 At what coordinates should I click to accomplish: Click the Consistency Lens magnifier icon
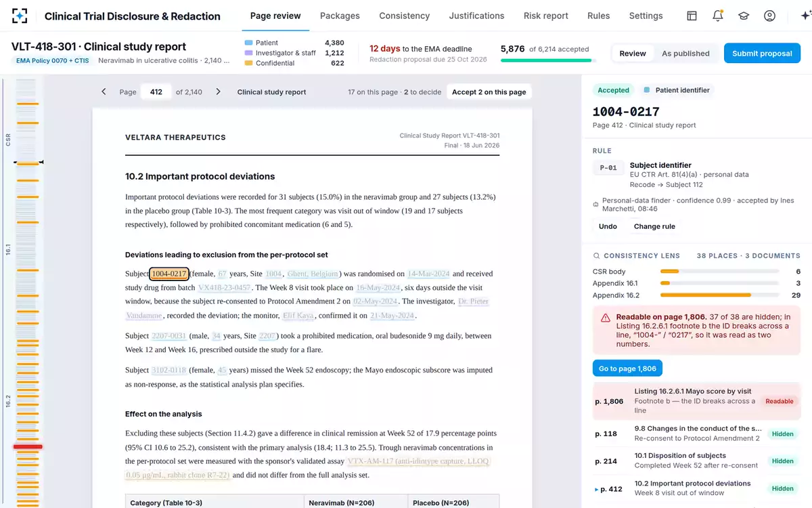point(596,256)
